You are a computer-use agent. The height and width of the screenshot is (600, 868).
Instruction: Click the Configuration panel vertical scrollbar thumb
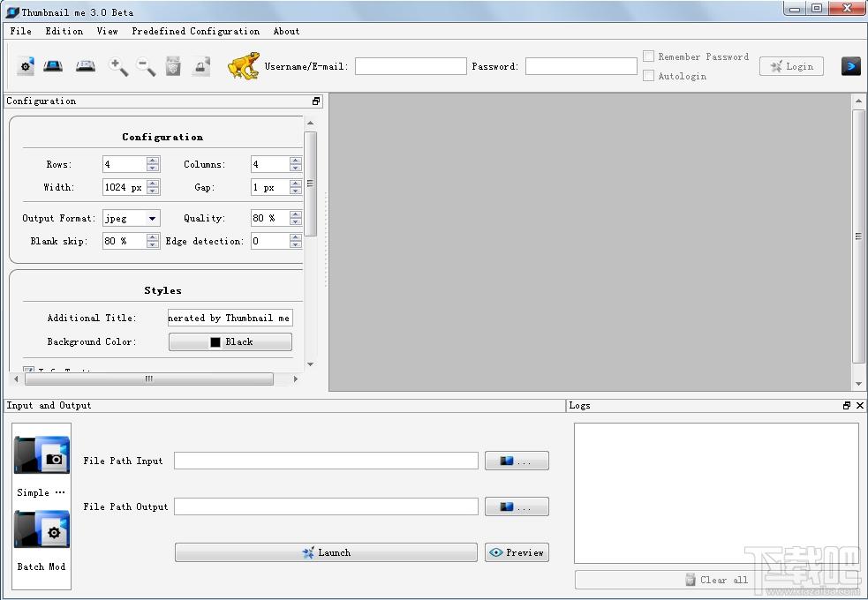point(311,184)
